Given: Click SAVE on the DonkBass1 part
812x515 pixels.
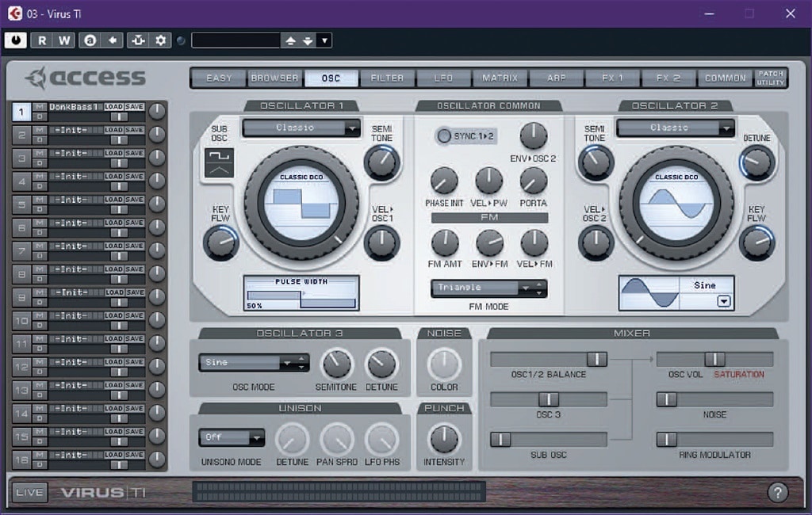Looking at the screenshot, I should tap(134, 107).
